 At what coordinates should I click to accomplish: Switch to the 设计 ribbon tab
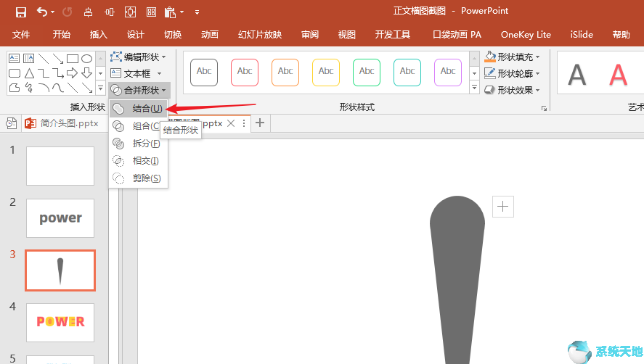136,35
